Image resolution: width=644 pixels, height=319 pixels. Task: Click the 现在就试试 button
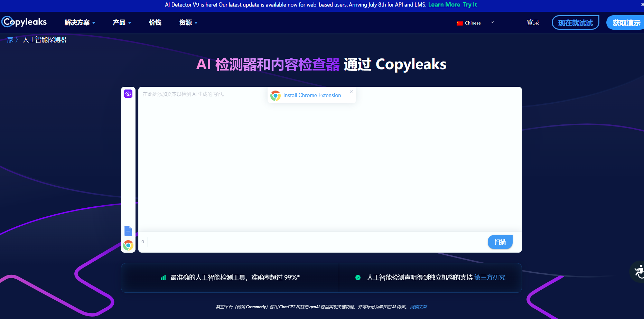pos(576,22)
